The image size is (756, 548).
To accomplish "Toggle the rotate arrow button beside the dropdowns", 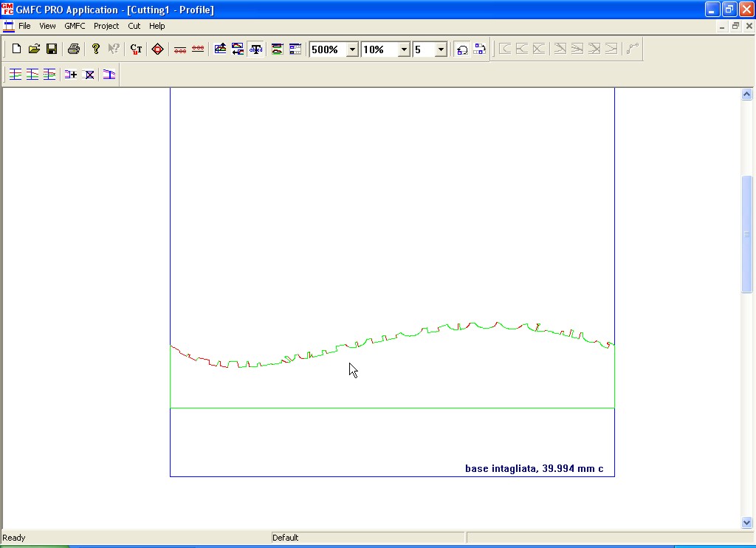I will 461,49.
